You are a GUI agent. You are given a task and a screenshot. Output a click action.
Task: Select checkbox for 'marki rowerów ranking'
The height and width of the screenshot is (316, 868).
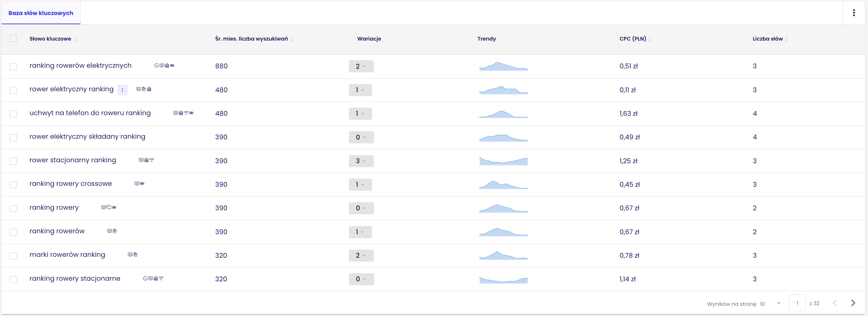(x=13, y=256)
